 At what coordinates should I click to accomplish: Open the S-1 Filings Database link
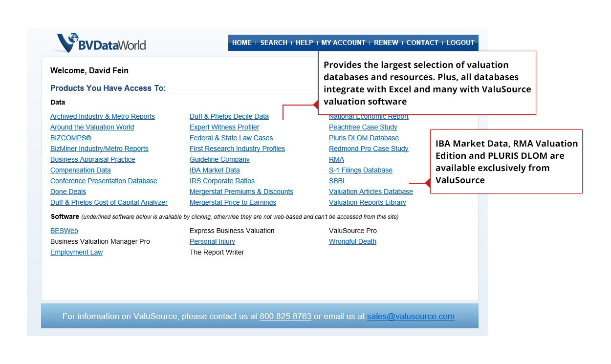pos(361,170)
